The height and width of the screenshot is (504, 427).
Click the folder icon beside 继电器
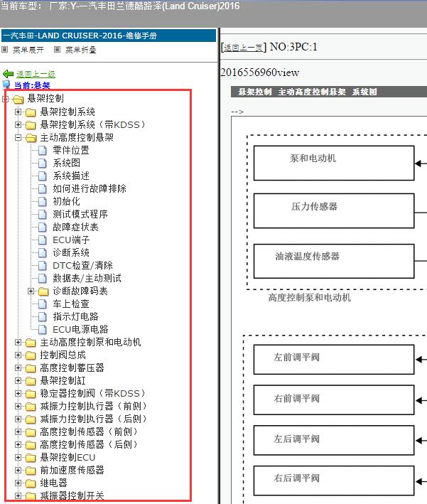(x=31, y=483)
